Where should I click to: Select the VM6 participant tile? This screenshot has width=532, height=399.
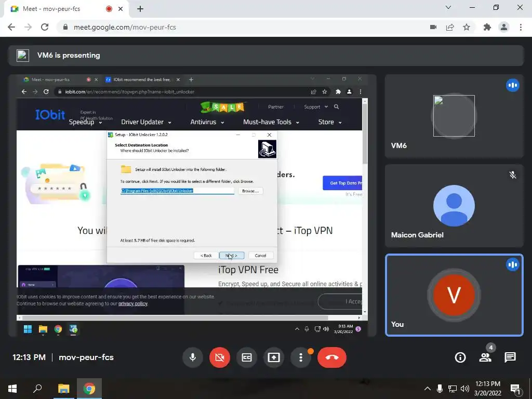(x=454, y=116)
